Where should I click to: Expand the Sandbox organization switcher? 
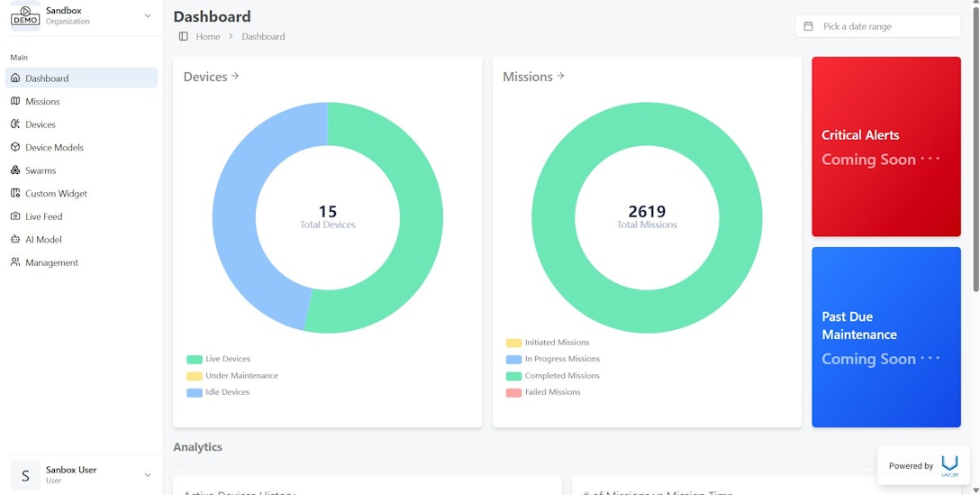tap(148, 15)
